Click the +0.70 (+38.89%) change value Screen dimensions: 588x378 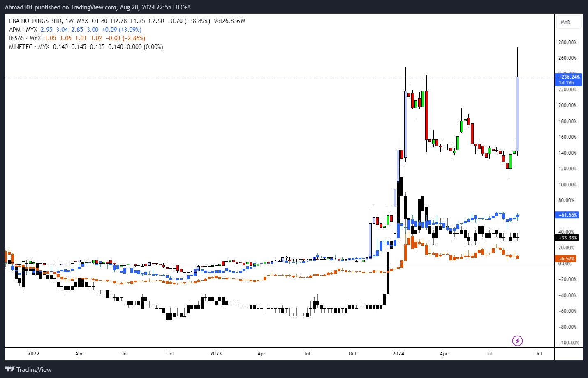click(x=189, y=21)
